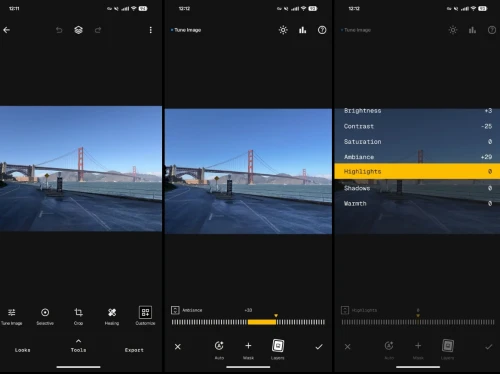Open the Ambiance parameter selector icon
The image size is (500, 374).
[175, 310]
